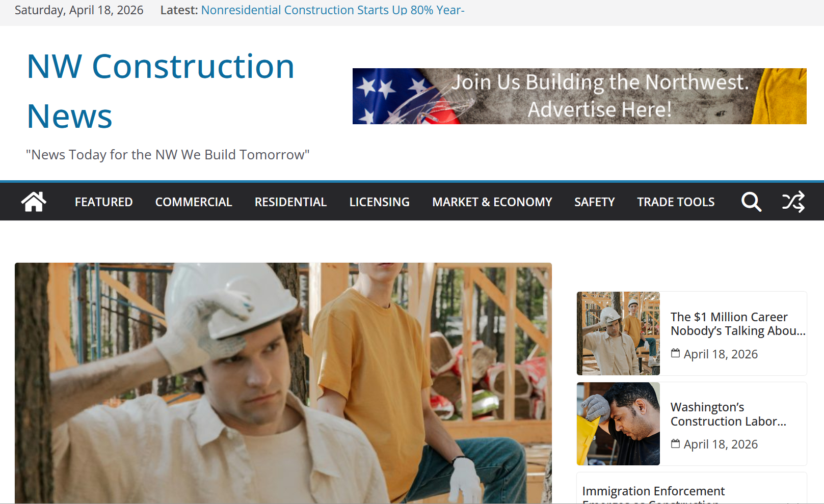The width and height of the screenshot is (824, 504).
Task: Click the large featured hard-hat worker image
Action: pos(283,383)
